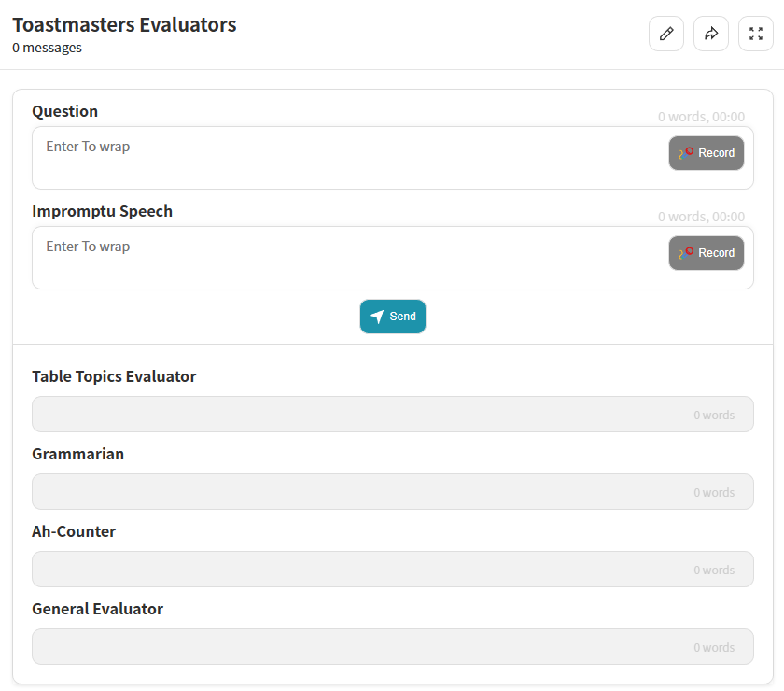Viewport: 784px width, 691px height.
Task: Click the record dot icon in Question
Action: click(x=686, y=152)
